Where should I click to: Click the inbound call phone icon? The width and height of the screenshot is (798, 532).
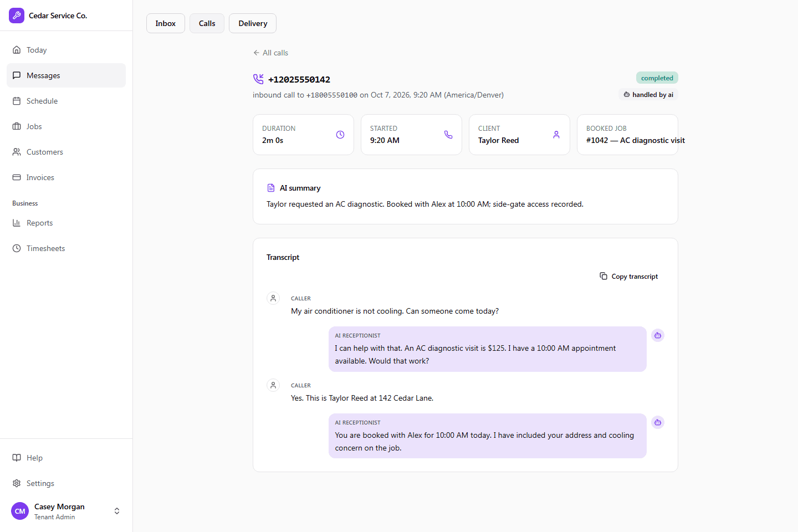click(258, 79)
